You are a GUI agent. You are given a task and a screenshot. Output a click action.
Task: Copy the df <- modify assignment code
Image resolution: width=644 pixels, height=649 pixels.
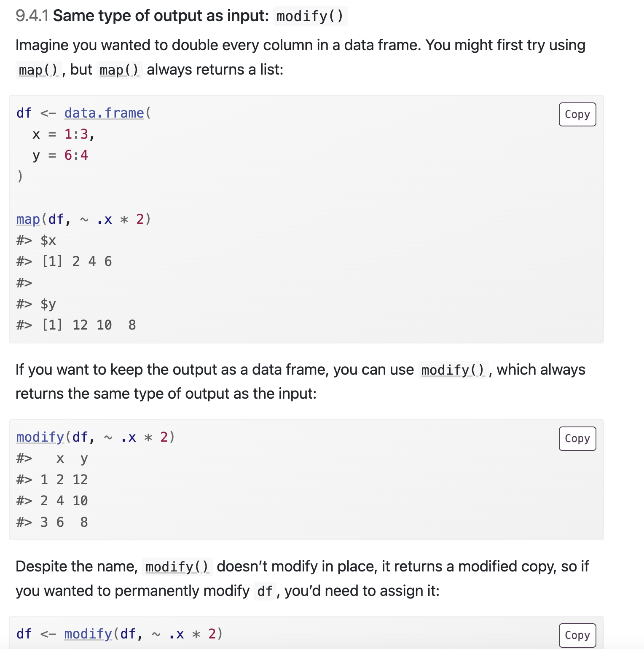pos(577,635)
